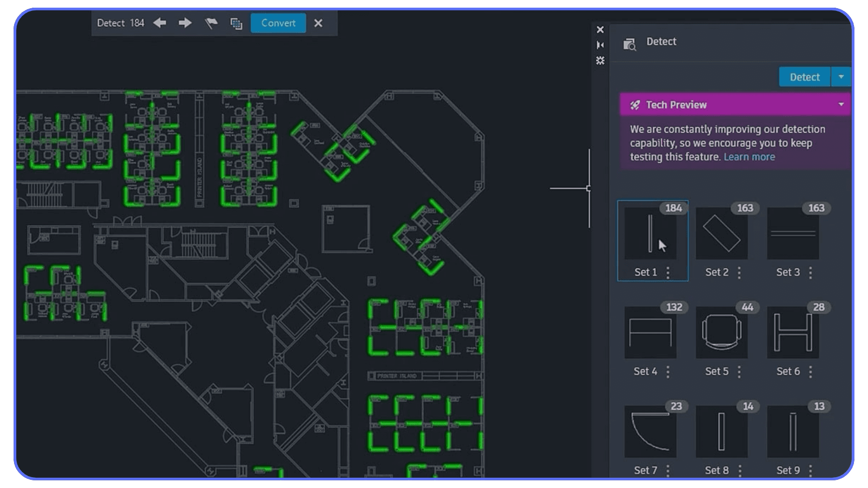Click the next detection arrow
Image resolution: width=868 pixels, height=488 pixels.
[x=184, y=23]
